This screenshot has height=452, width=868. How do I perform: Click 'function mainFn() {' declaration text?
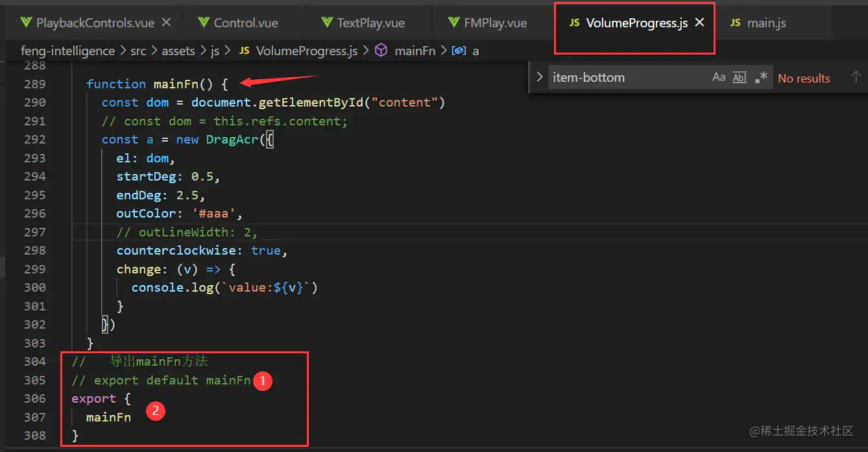(x=158, y=84)
